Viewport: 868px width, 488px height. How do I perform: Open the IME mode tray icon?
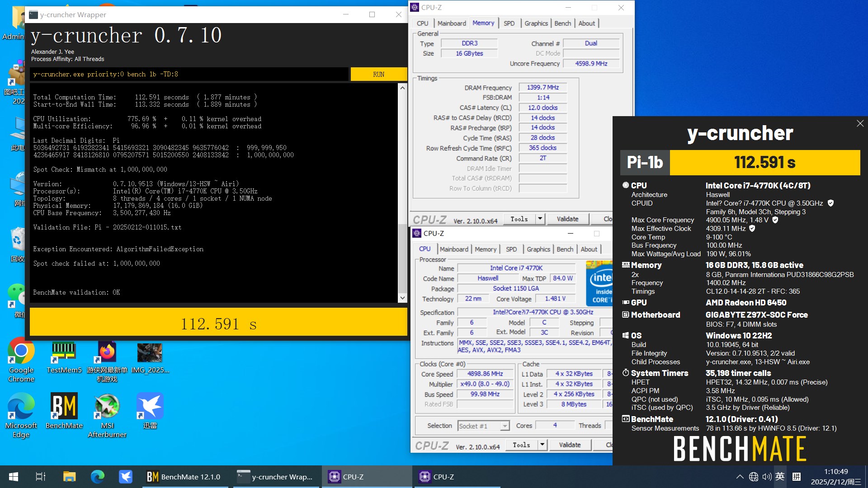[797, 477]
